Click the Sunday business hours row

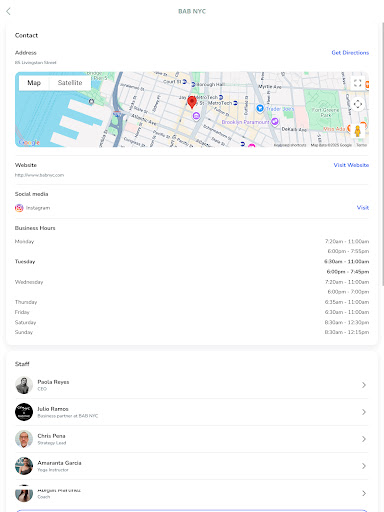pos(192,332)
